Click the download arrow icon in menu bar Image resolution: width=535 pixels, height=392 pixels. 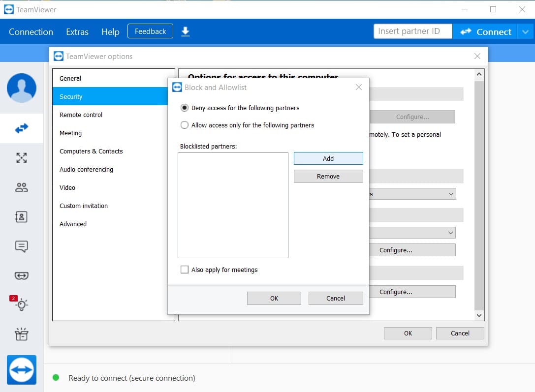(x=185, y=31)
